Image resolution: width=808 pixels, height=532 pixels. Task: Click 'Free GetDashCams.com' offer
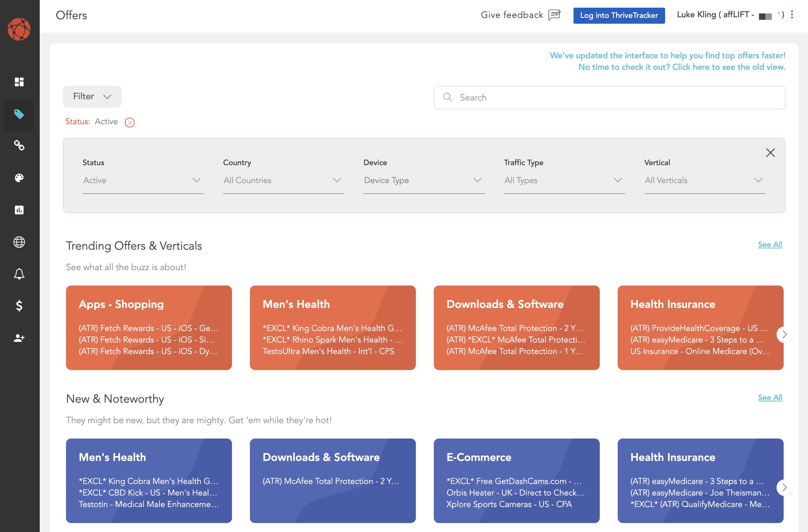pos(514,481)
